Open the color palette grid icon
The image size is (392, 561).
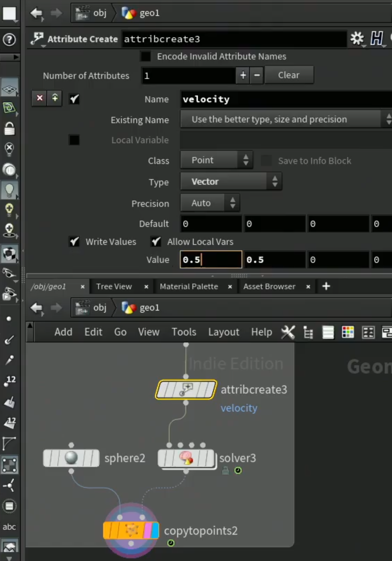pos(347,332)
